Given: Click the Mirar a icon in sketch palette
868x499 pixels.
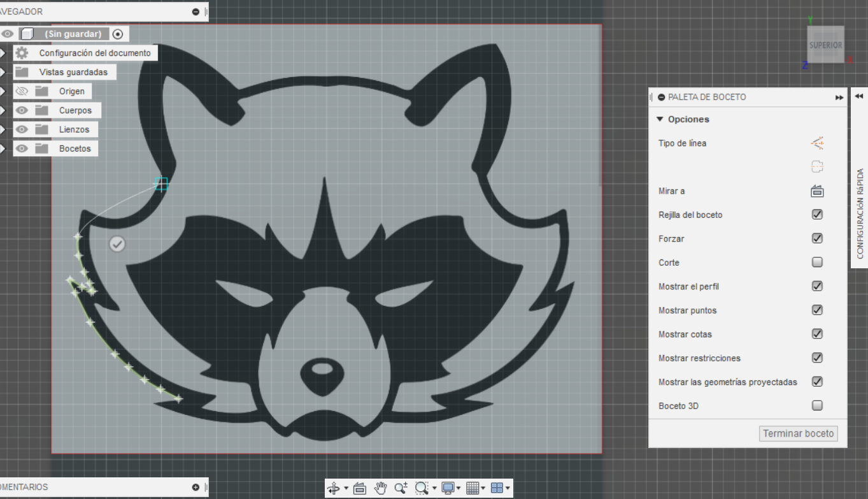Looking at the screenshot, I should [818, 191].
